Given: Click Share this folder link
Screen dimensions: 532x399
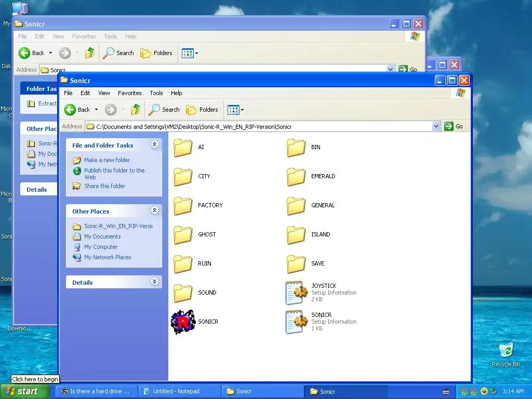Looking at the screenshot, I should pyautogui.click(x=104, y=186).
